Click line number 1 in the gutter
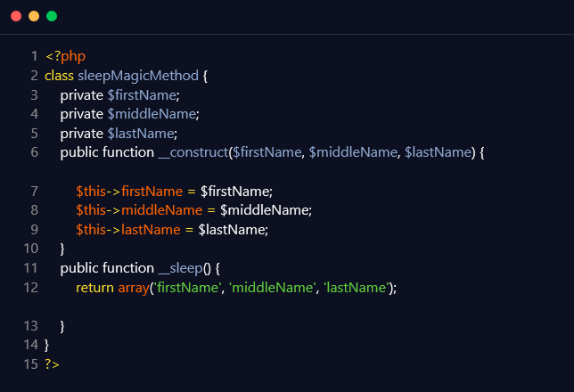Image resolution: width=574 pixels, height=392 pixels. point(34,56)
